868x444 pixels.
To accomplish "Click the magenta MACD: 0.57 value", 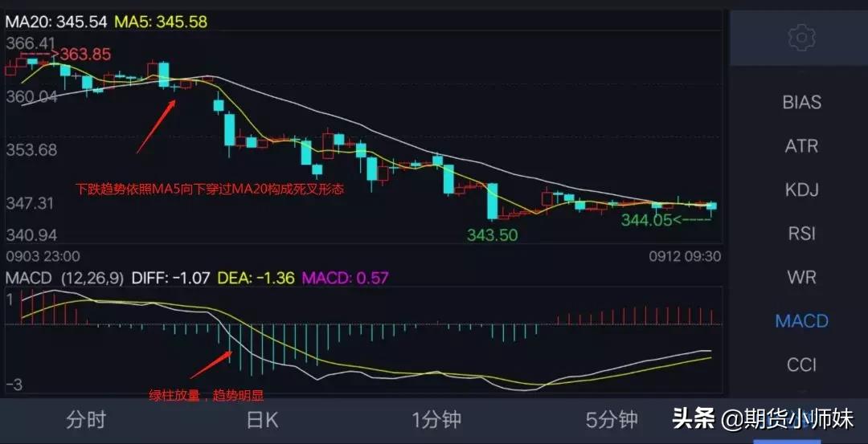I will click(345, 278).
